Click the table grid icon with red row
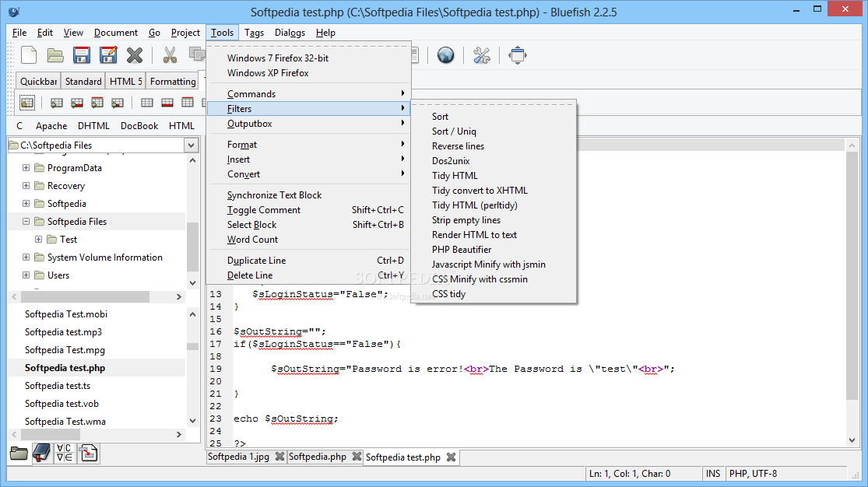Viewport: 868px width, 487px height. 167,103
